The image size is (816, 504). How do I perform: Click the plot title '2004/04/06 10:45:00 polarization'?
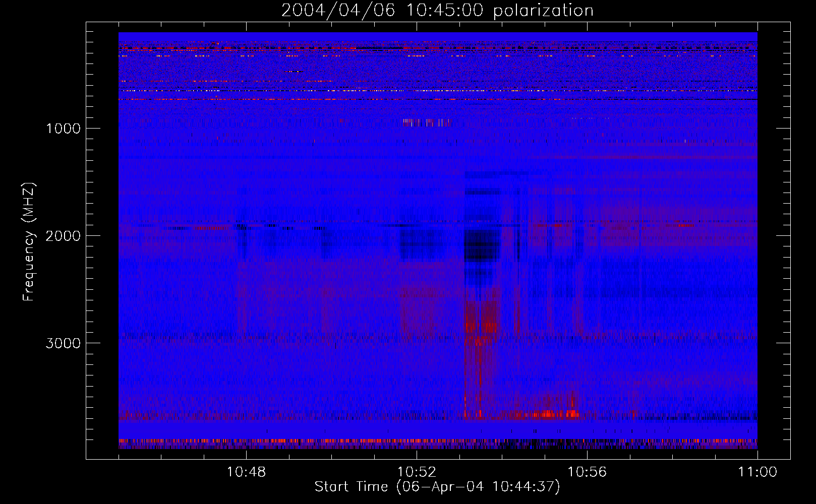coord(437,11)
